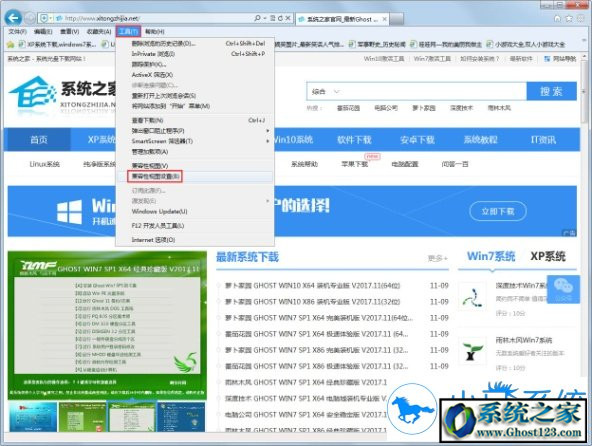Image resolution: width=592 pixels, height=446 pixels.
Task: Click the Linux系统 sub-navigation link
Action: (x=45, y=164)
